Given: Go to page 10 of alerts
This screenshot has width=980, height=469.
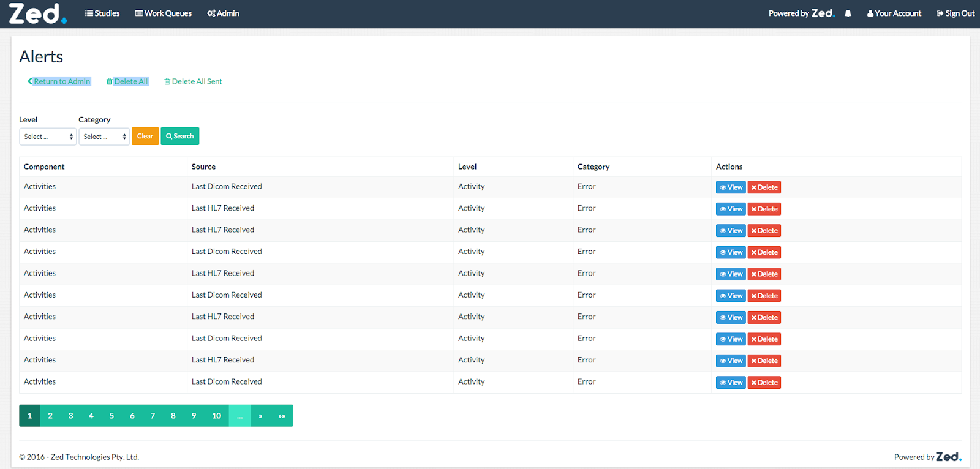Looking at the screenshot, I should (x=216, y=416).
